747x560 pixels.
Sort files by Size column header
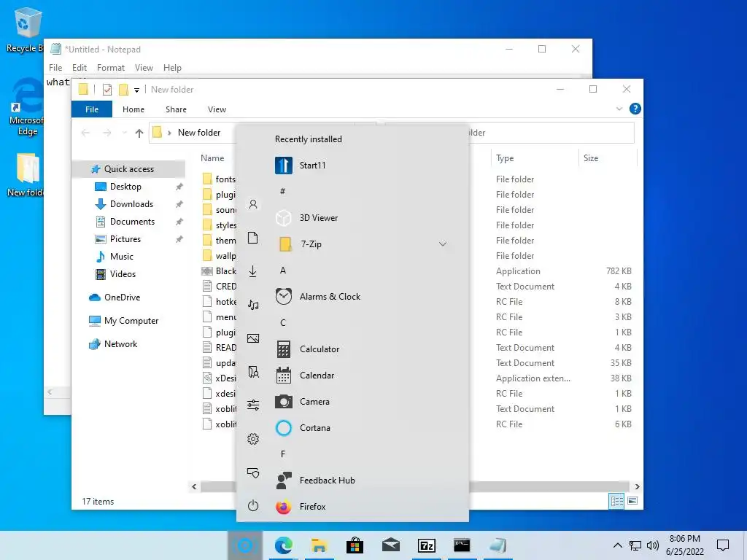point(608,158)
